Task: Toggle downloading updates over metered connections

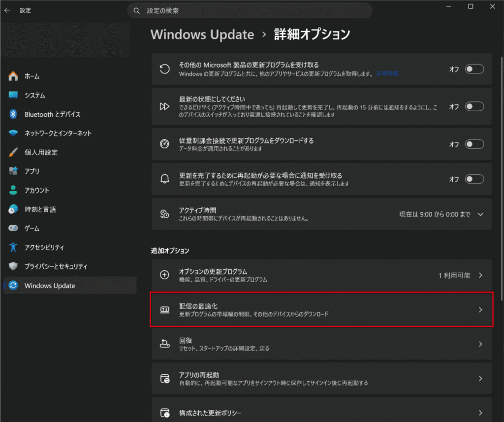Action: [474, 144]
